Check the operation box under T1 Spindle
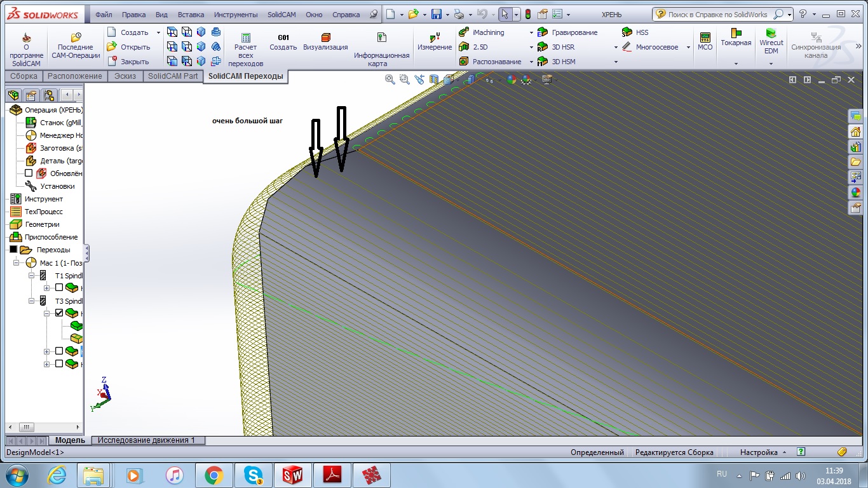This screenshot has width=868, height=488. click(59, 287)
